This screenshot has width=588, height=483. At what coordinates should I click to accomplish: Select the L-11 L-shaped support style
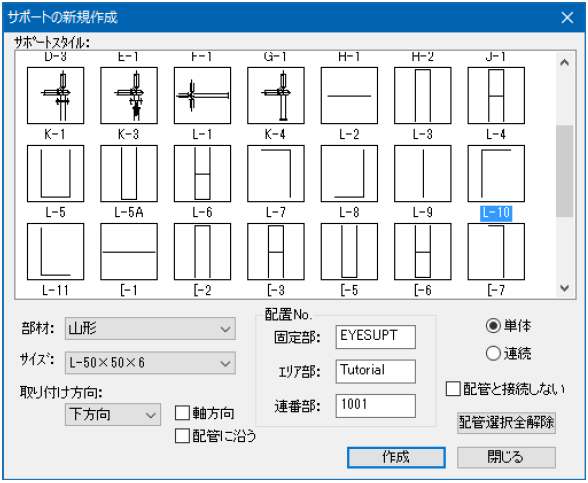[x=56, y=252]
